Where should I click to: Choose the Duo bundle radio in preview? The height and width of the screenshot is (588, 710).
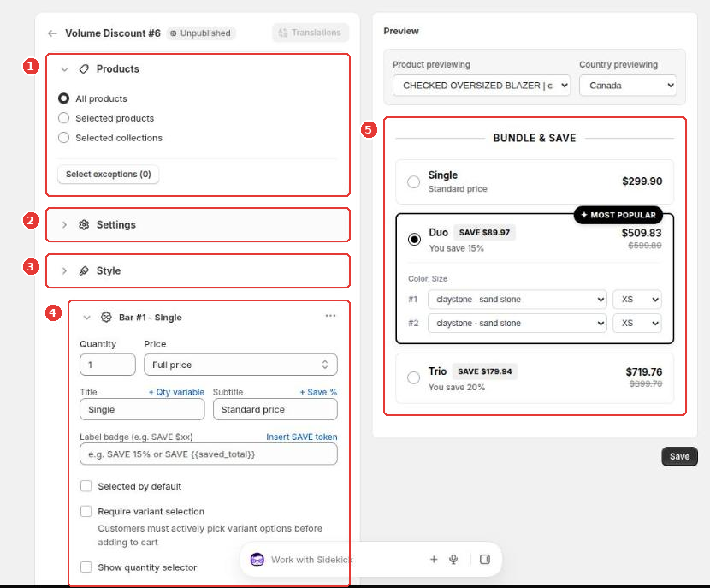click(414, 239)
